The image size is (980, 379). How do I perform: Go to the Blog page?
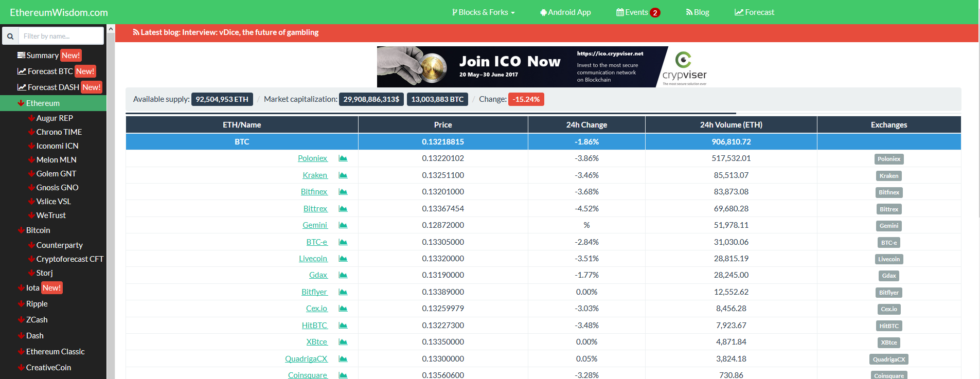(698, 12)
